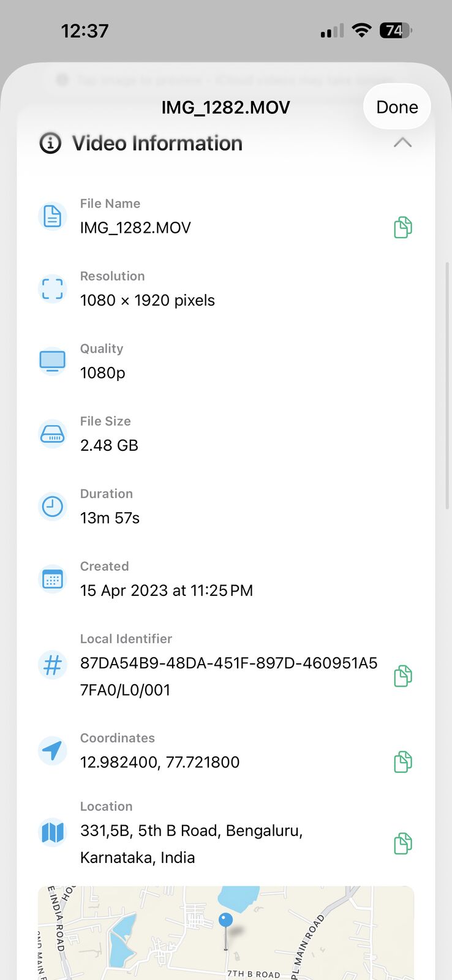The image size is (452, 980).
Task: Tap the Duration clock icon
Action: pyautogui.click(x=53, y=507)
